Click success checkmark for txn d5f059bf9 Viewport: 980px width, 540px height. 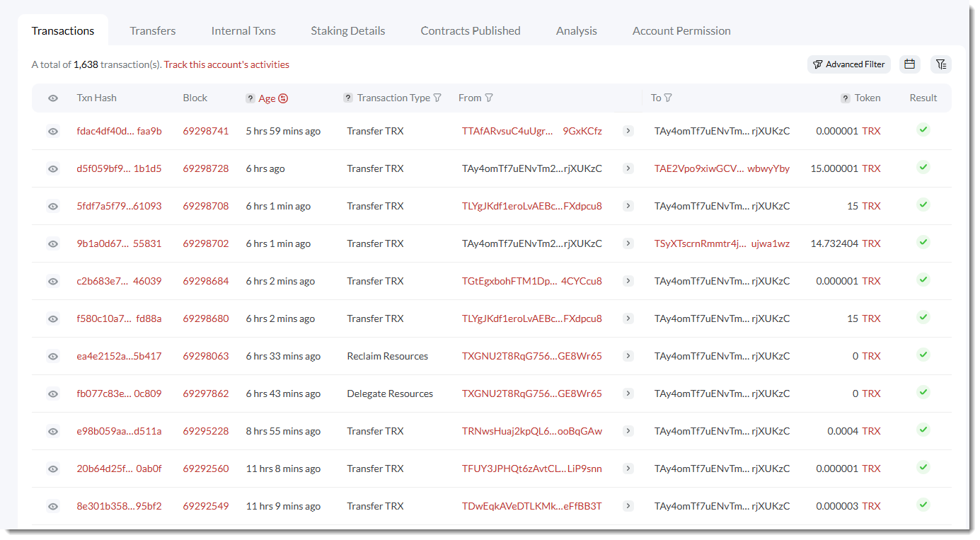[x=923, y=167]
